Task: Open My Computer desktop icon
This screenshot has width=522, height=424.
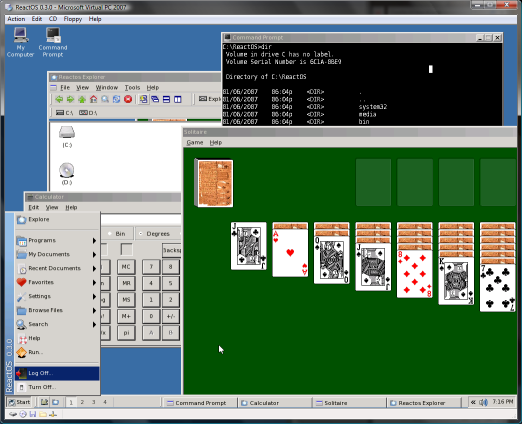Action: point(21,42)
